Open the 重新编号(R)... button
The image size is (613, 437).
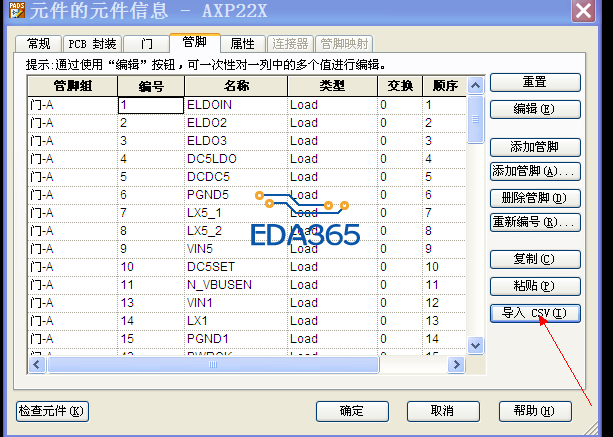click(x=535, y=222)
